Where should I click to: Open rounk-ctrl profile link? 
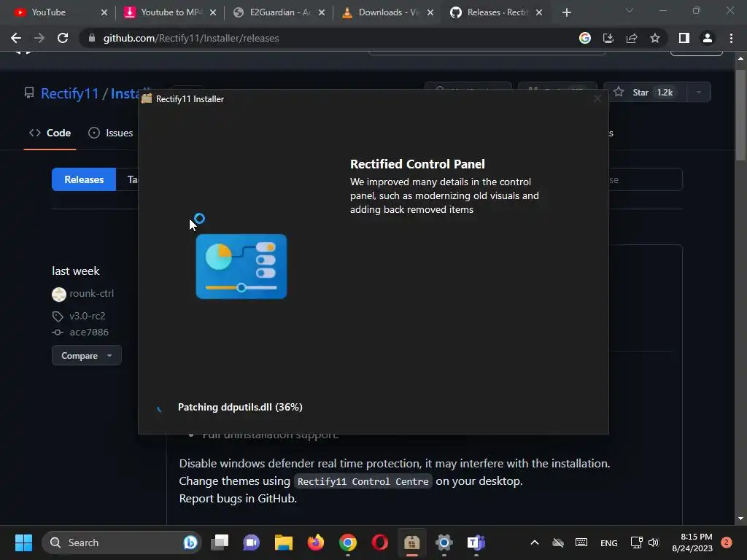pyautogui.click(x=91, y=293)
